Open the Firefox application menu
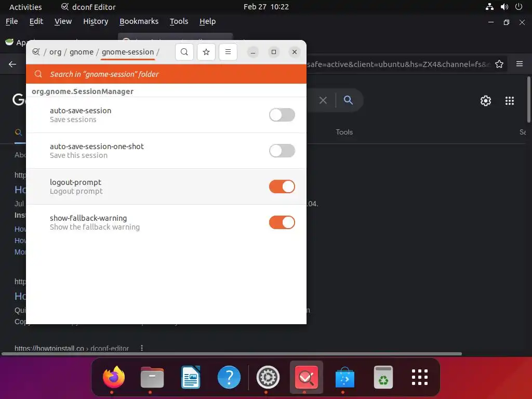This screenshot has height=399, width=532. [x=520, y=64]
